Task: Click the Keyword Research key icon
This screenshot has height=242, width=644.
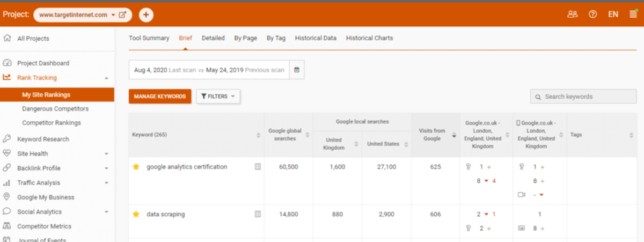Action: 6,138
